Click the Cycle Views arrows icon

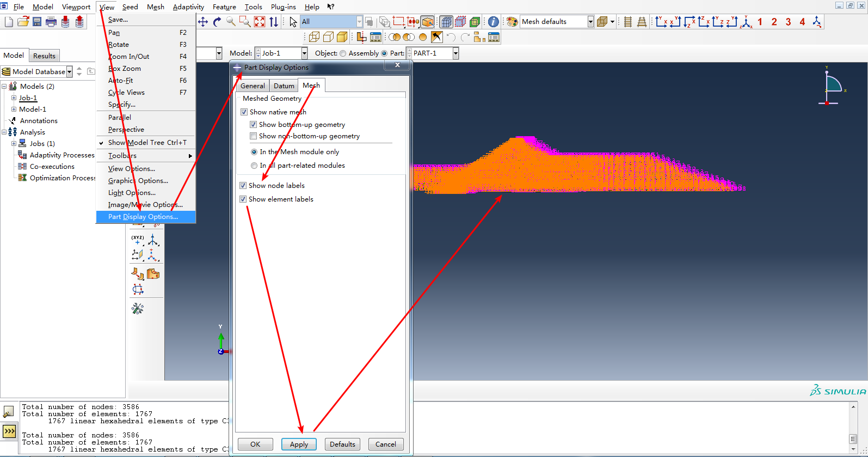click(x=274, y=22)
